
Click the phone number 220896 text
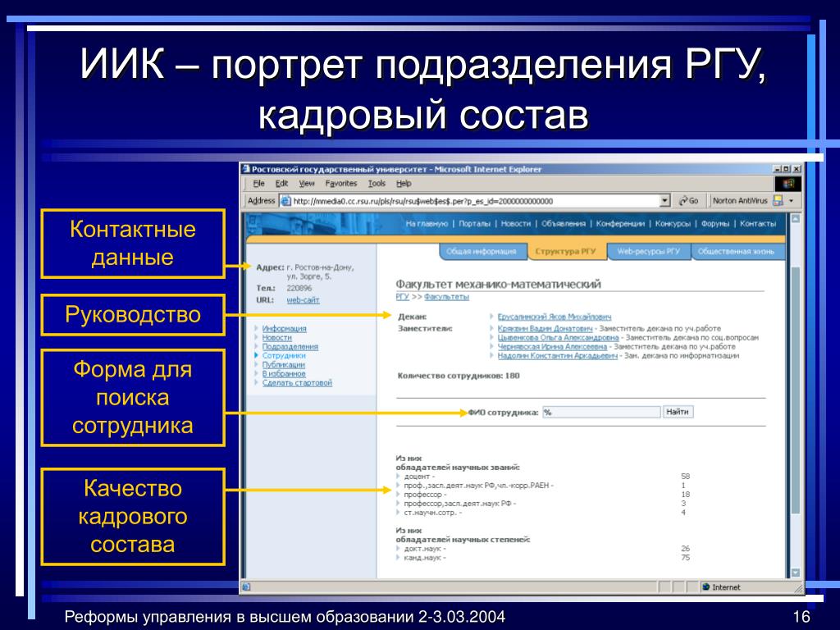299,288
